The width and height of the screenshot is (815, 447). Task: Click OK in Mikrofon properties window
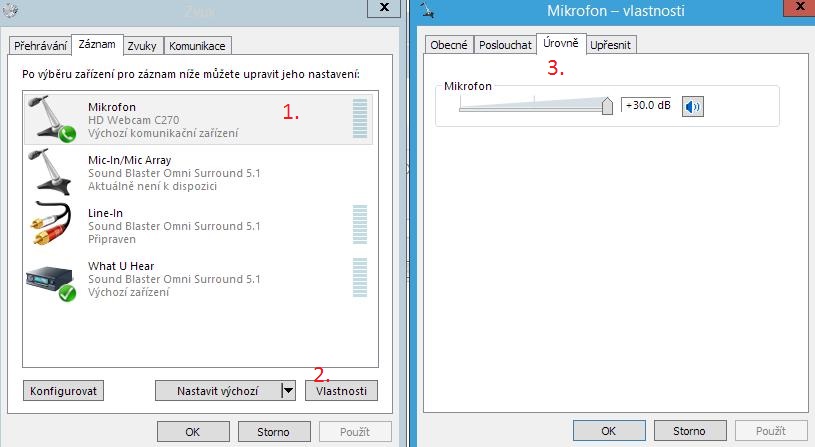(609, 431)
